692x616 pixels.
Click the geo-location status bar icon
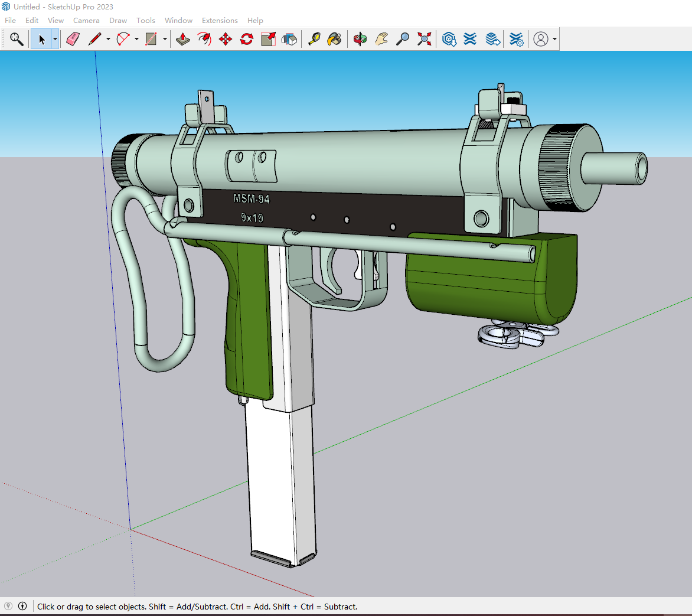(8, 606)
